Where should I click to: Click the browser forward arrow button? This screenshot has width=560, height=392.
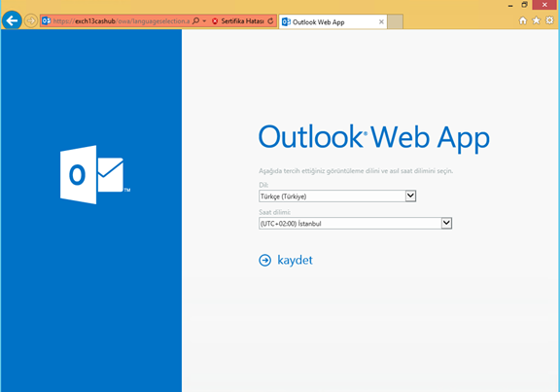31,20
